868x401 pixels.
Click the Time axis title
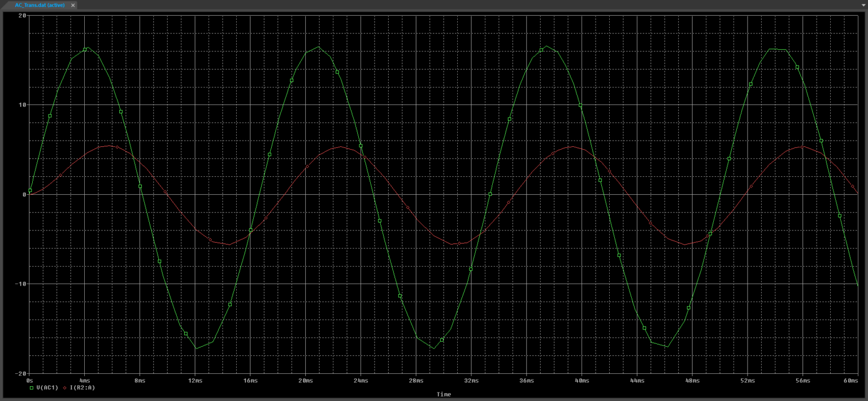[444, 394]
